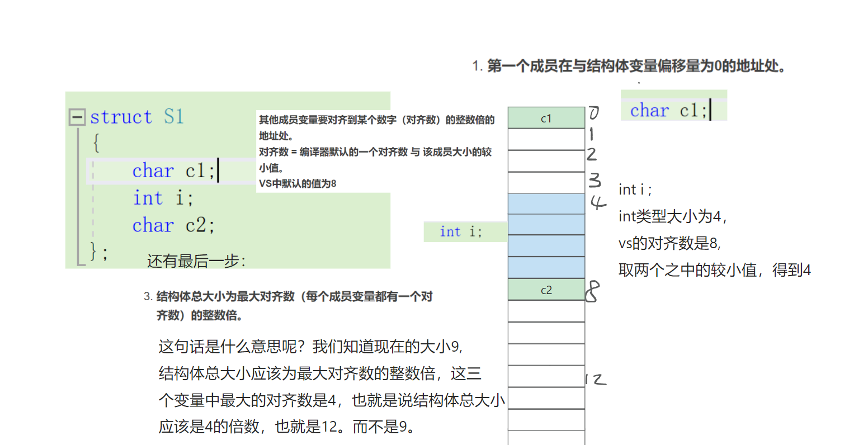
Task: Click the note "int i ;" right of the diagram
Action: click(x=635, y=190)
